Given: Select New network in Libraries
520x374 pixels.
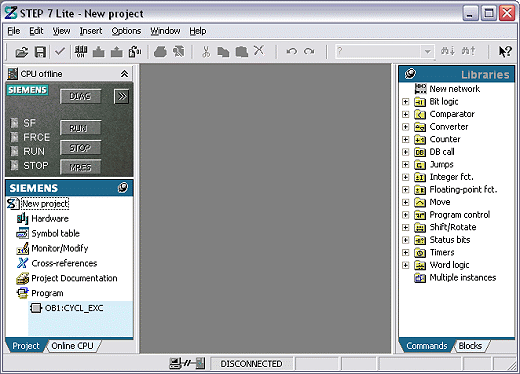Looking at the screenshot, I should (x=455, y=89).
